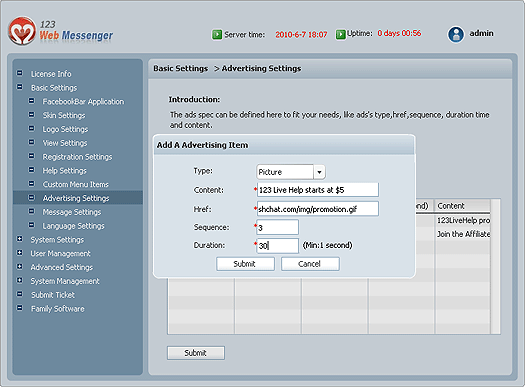The height and width of the screenshot is (387, 525).
Task: Click the Basic Settings breadcrumb
Action: click(180, 68)
